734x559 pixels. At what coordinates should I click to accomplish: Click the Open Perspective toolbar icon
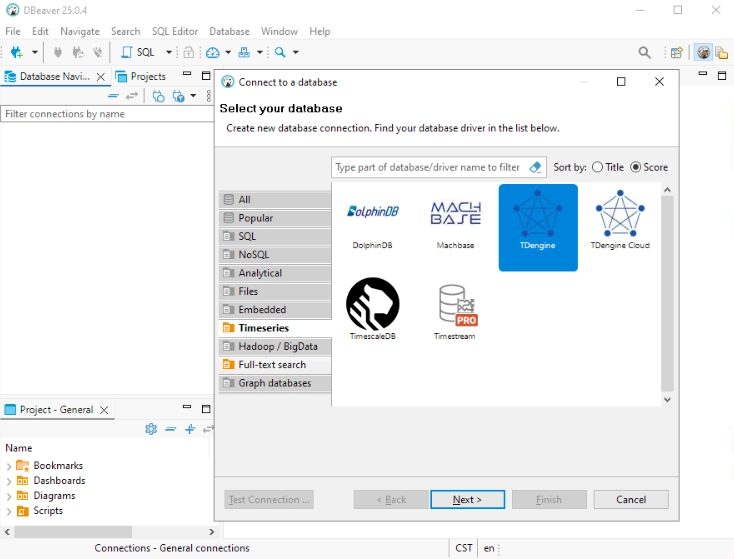[676, 52]
